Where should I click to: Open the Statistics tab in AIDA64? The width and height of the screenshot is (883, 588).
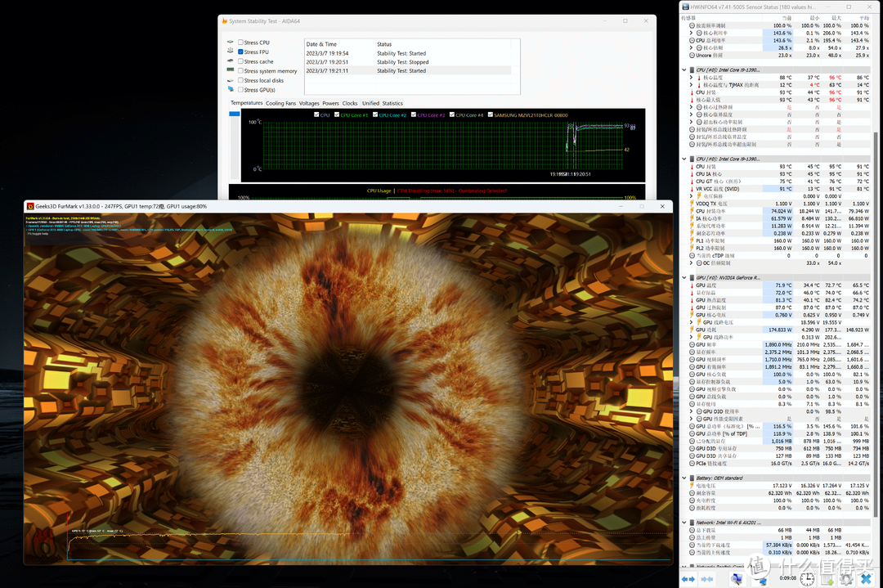coord(392,104)
